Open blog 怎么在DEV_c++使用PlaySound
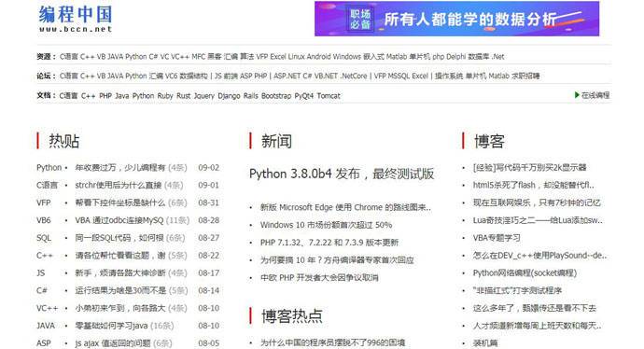644x349 pixels. [x=539, y=256]
